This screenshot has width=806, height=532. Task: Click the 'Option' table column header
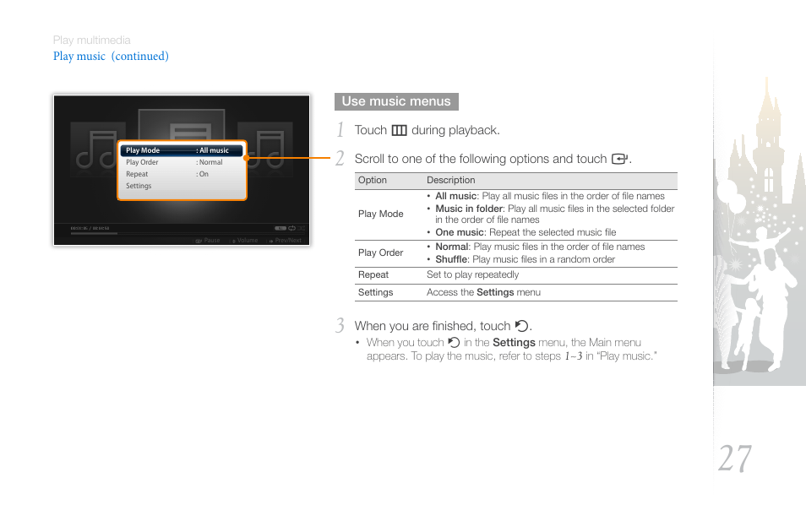pyautogui.click(x=372, y=180)
